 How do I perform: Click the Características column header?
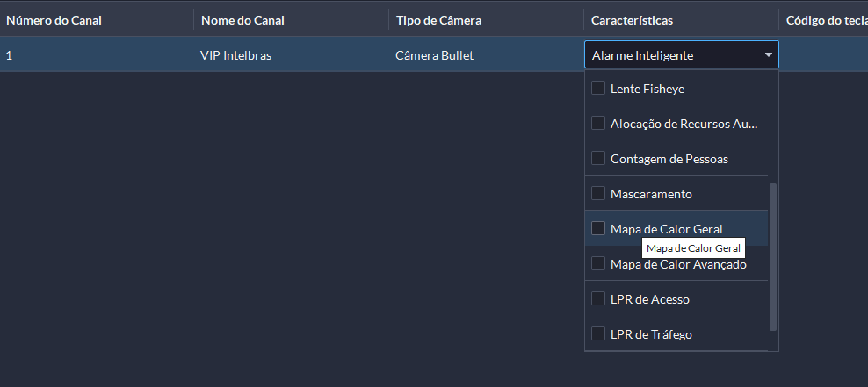[638, 20]
